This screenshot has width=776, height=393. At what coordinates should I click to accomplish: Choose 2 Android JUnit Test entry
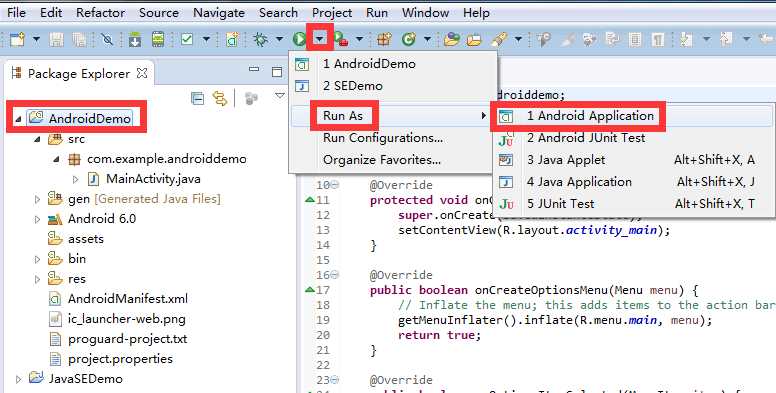pos(632,138)
